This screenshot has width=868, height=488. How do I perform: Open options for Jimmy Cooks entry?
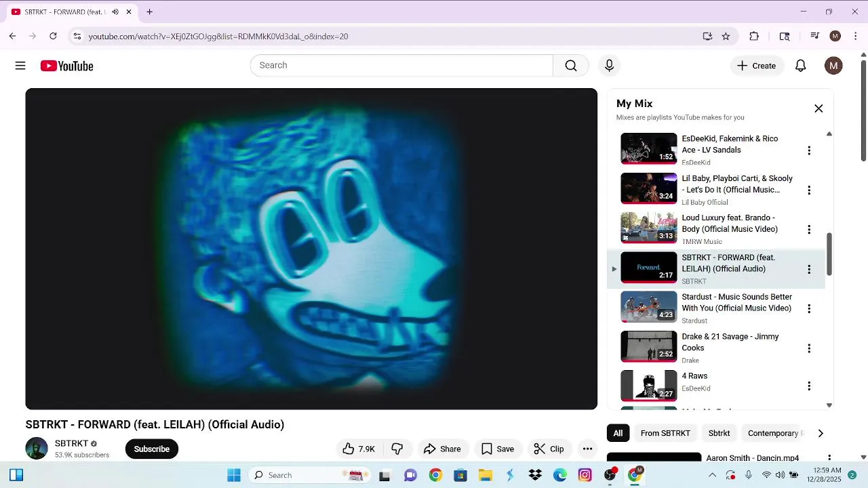[x=808, y=348]
